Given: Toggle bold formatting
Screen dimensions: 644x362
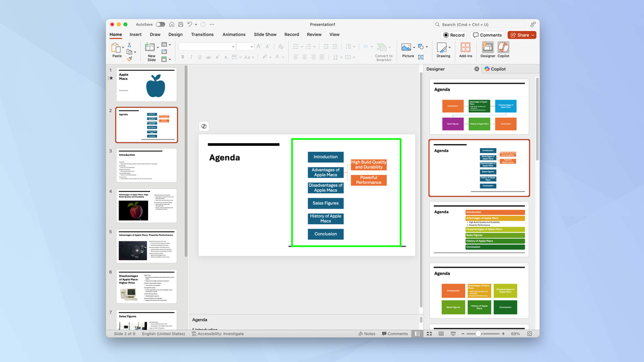Looking at the screenshot, I should [183, 56].
